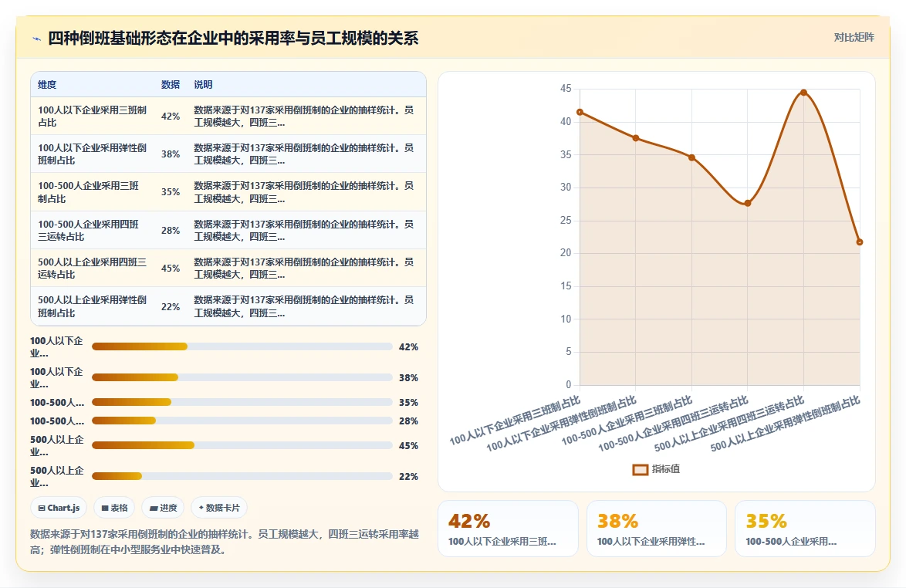Image resolution: width=906 pixels, height=588 pixels.
Task: Click the 22% progress bar
Action: tap(242, 476)
